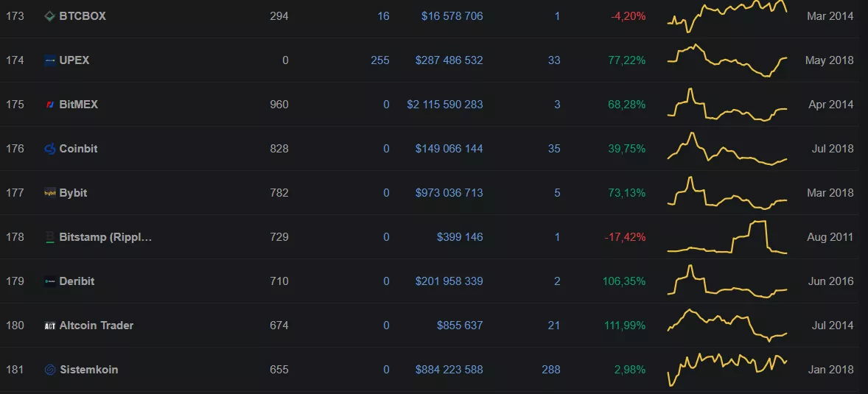Click the Coinbit exchange logo icon

click(x=50, y=149)
